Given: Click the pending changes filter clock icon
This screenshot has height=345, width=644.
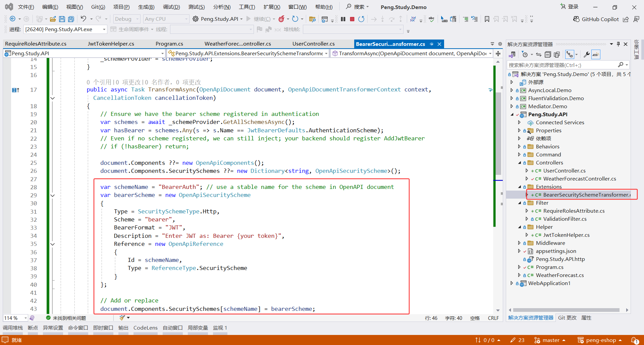Looking at the screenshot, I should (x=525, y=54).
